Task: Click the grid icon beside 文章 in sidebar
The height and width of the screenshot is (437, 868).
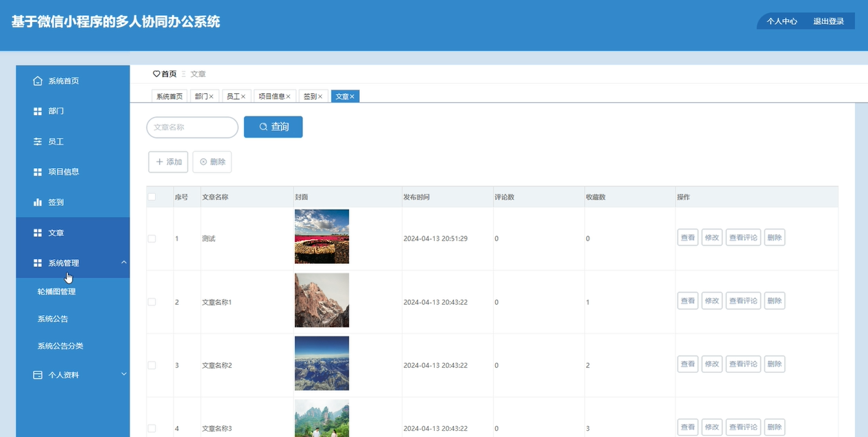Action: 38,233
